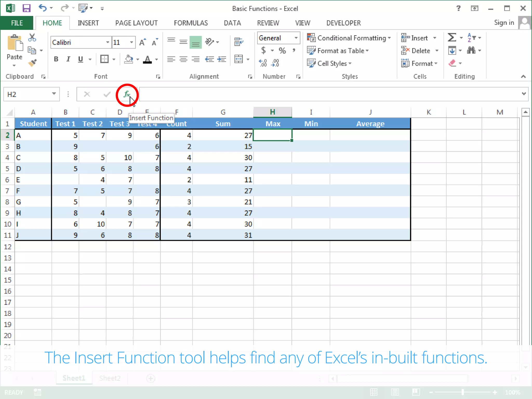Open the General number format dropdown
532x399 pixels.
tap(296, 38)
